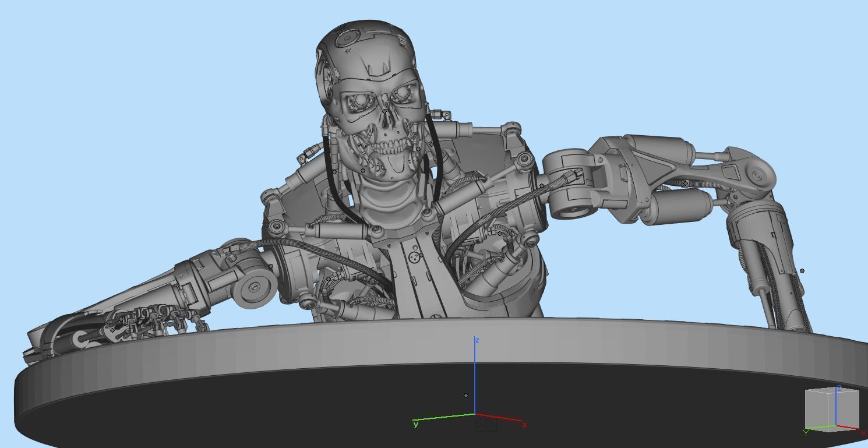Pick the point marker under the disc
The width and height of the screenshot is (868, 448).
466,396
